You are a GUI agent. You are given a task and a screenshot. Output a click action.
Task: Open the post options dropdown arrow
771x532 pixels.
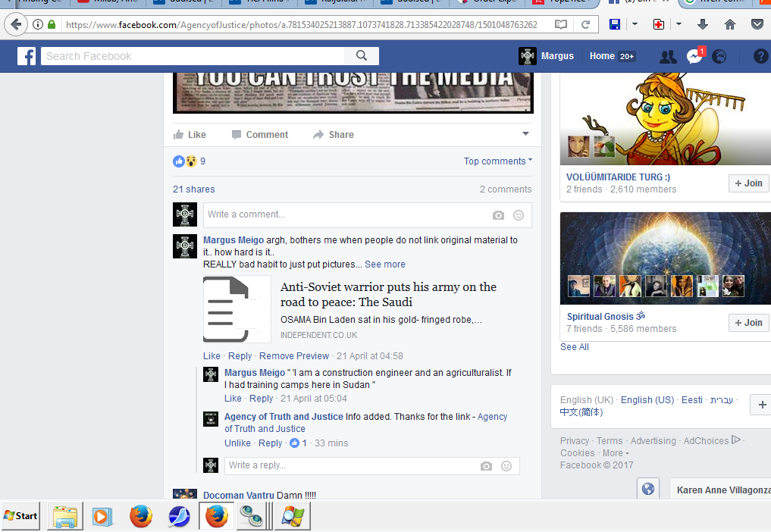[525, 133]
